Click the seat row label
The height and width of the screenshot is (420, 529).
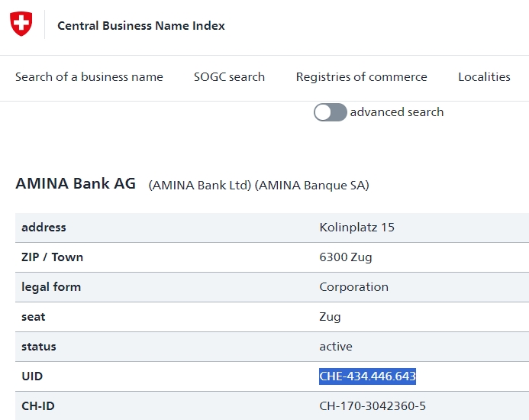[33, 317]
